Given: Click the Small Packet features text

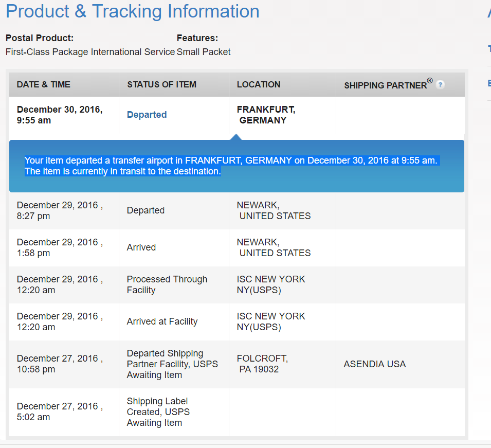Looking at the screenshot, I should [x=204, y=51].
